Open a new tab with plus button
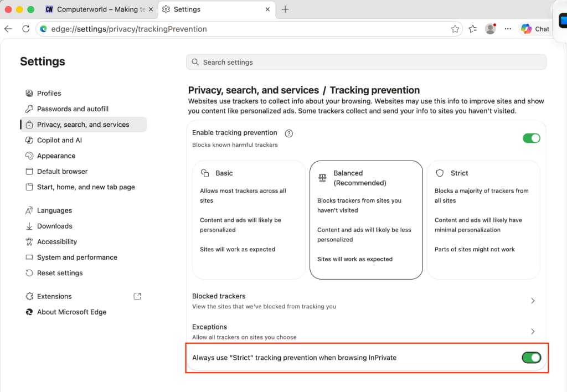Screen dimensions: 567x392 (x=285, y=9)
